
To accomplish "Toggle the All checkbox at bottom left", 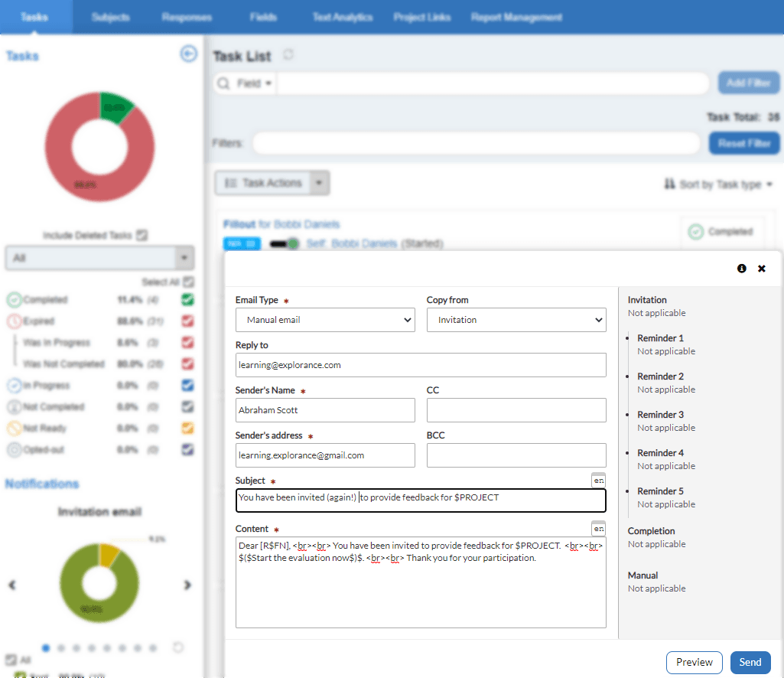I will (x=11, y=660).
